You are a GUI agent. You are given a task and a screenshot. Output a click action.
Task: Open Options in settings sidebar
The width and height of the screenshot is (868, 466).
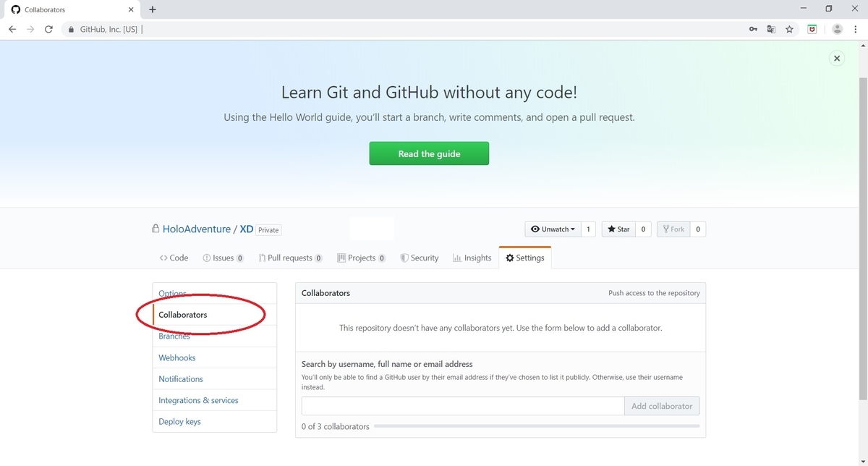(x=215, y=293)
